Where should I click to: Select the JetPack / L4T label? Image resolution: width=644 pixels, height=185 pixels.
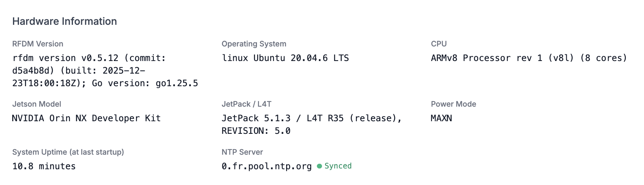(246, 104)
